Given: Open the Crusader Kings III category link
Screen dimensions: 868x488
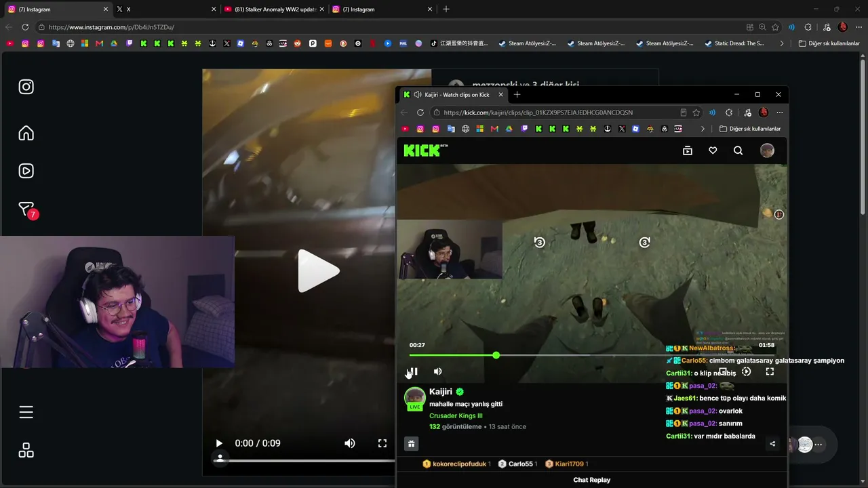Looking at the screenshot, I should 456,415.
